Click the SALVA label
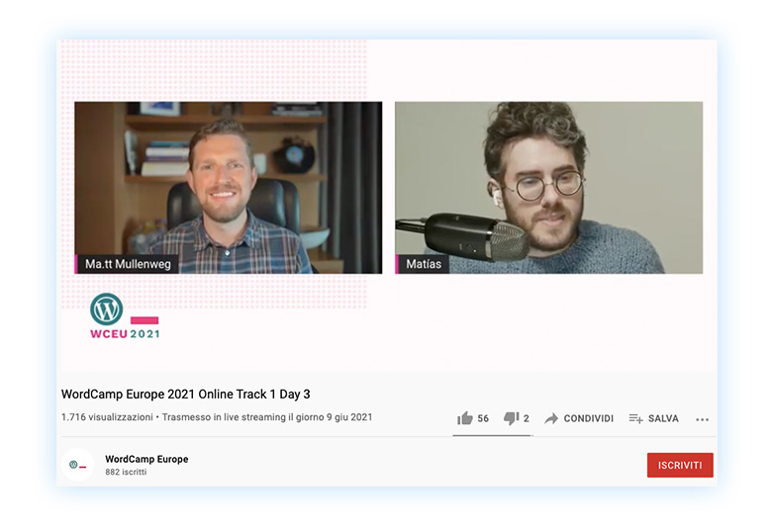 click(x=663, y=418)
